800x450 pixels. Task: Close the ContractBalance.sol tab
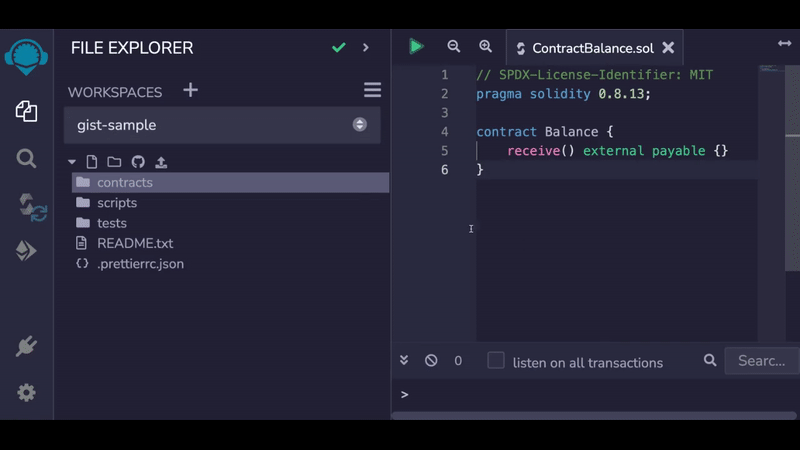point(669,48)
